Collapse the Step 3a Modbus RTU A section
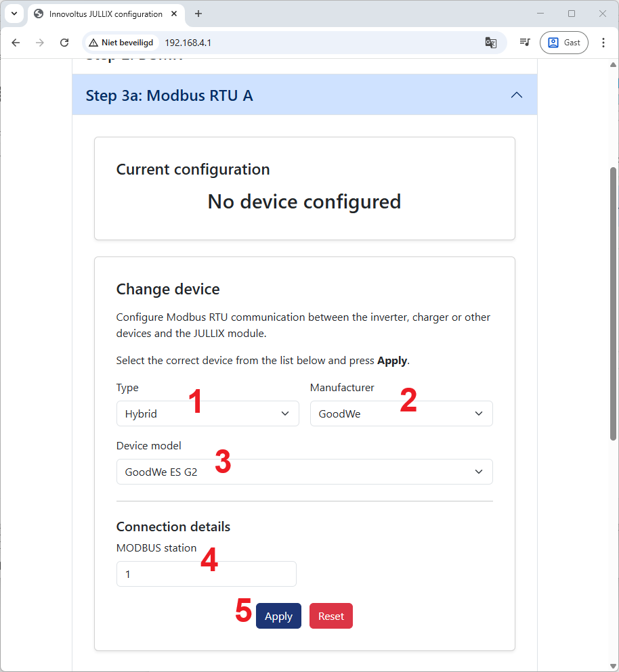619x672 pixels. (x=516, y=95)
